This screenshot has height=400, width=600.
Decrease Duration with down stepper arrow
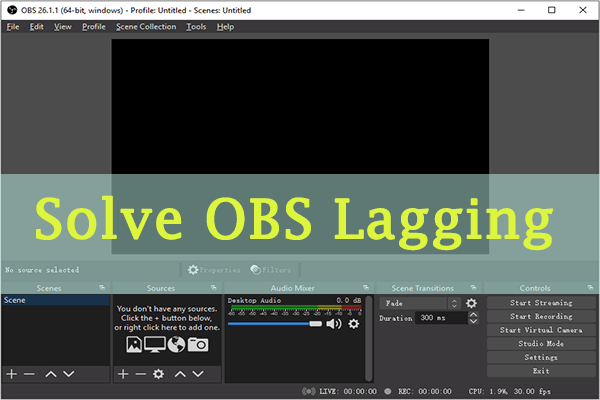point(473,321)
